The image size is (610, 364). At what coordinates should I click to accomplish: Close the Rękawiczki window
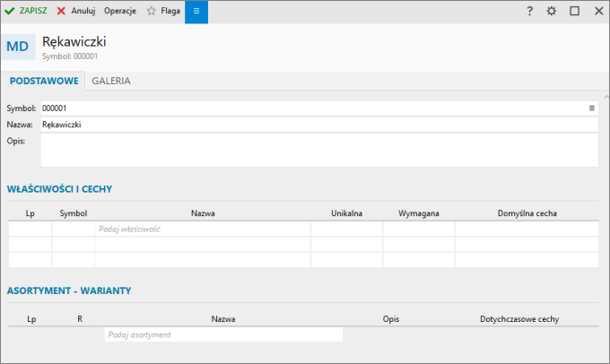(x=597, y=11)
